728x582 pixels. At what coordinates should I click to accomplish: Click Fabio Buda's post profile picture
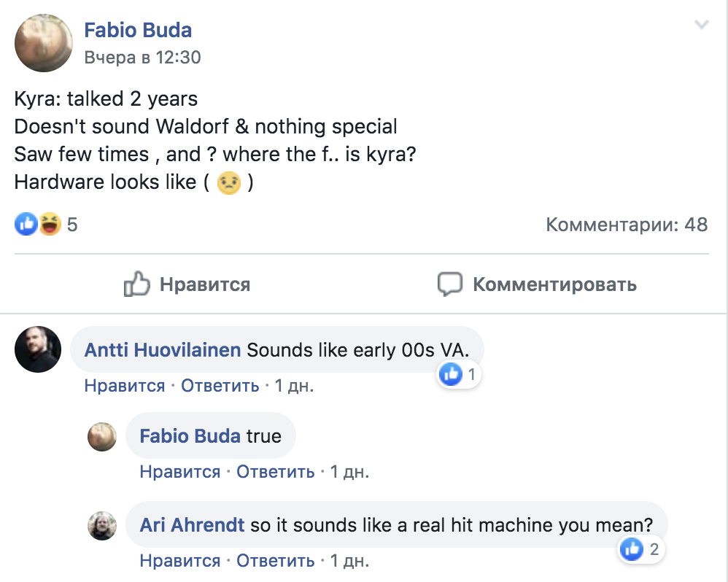click(x=43, y=43)
